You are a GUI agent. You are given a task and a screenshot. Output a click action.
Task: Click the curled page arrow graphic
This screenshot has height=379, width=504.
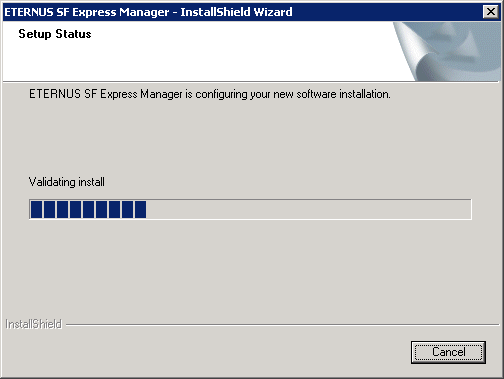click(447, 52)
